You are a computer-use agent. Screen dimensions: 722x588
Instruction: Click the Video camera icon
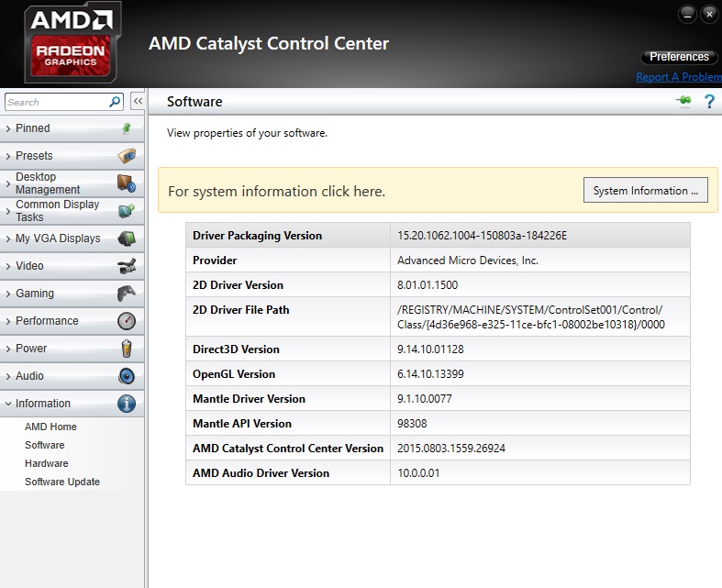127,266
